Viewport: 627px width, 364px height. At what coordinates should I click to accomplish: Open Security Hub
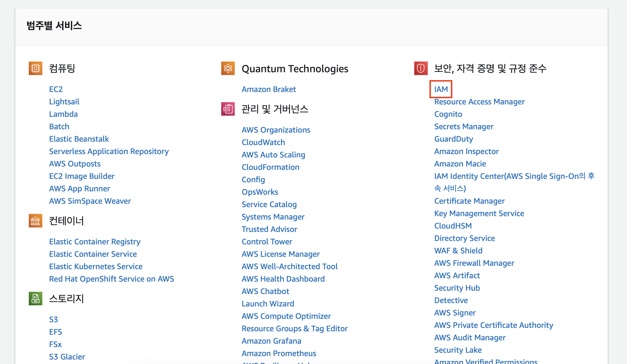click(457, 288)
